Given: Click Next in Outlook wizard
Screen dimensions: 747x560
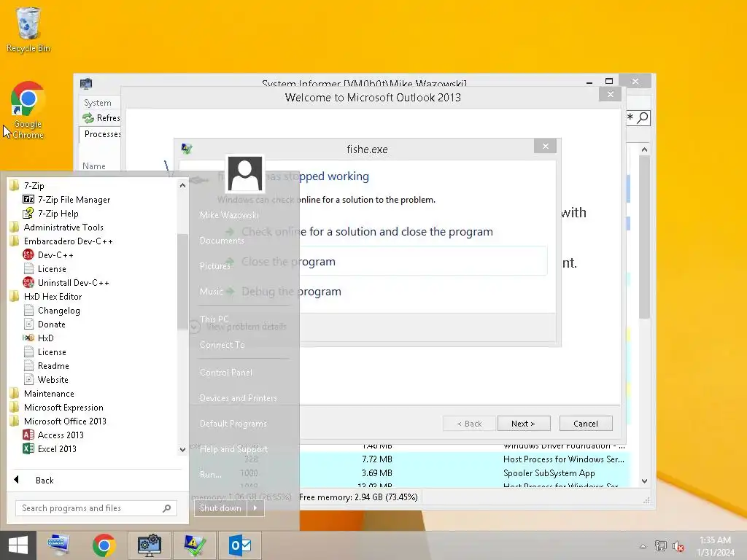Looking at the screenshot, I should point(524,424).
